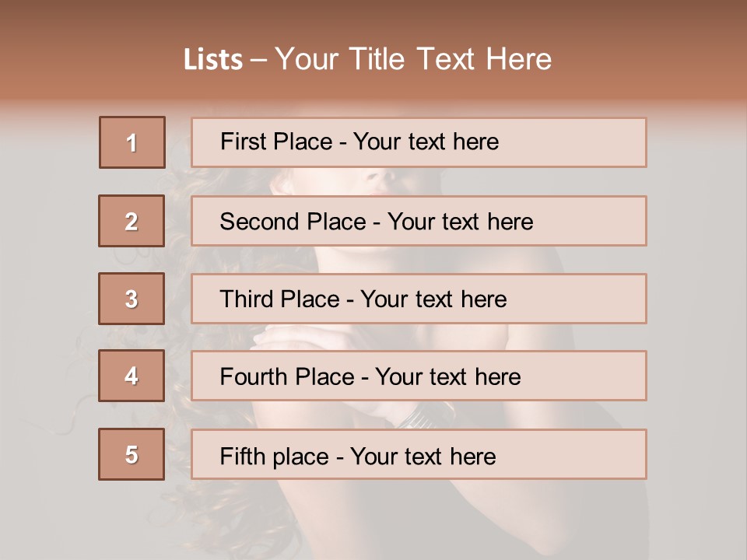This screenshot has width=747, height=560.
Task: Select 'Your Title Text Here' title text
Action: (x=413, y=59)
